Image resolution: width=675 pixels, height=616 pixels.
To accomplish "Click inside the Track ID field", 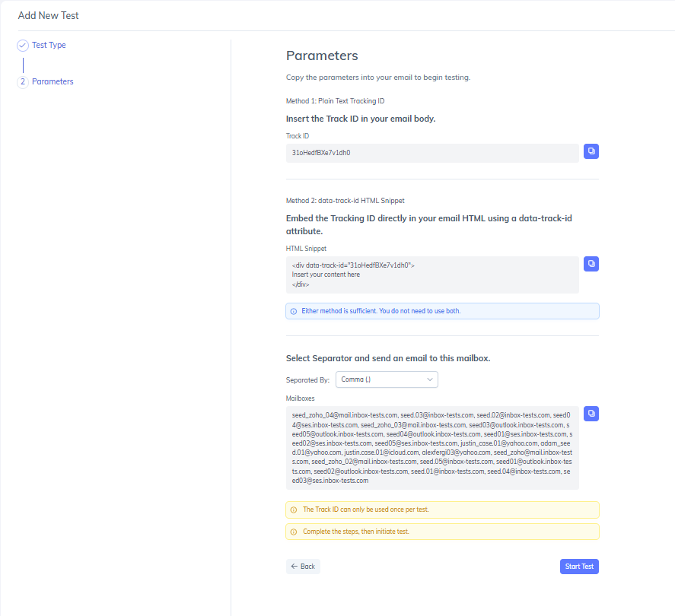I will pos(432,153).
